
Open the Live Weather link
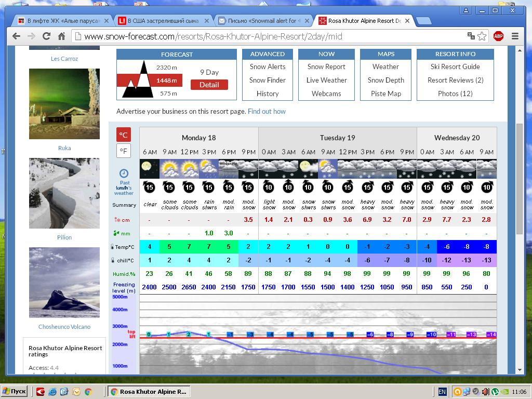pos(326,80)
